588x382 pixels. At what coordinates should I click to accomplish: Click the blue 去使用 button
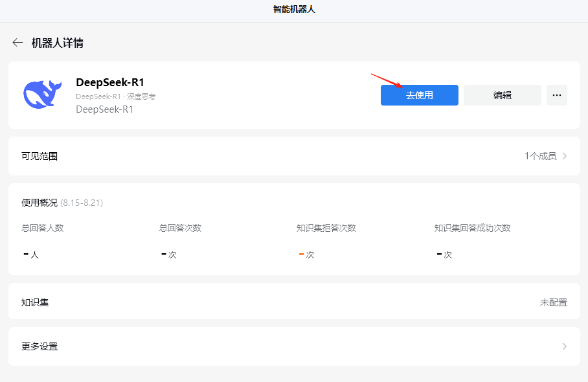419,95
